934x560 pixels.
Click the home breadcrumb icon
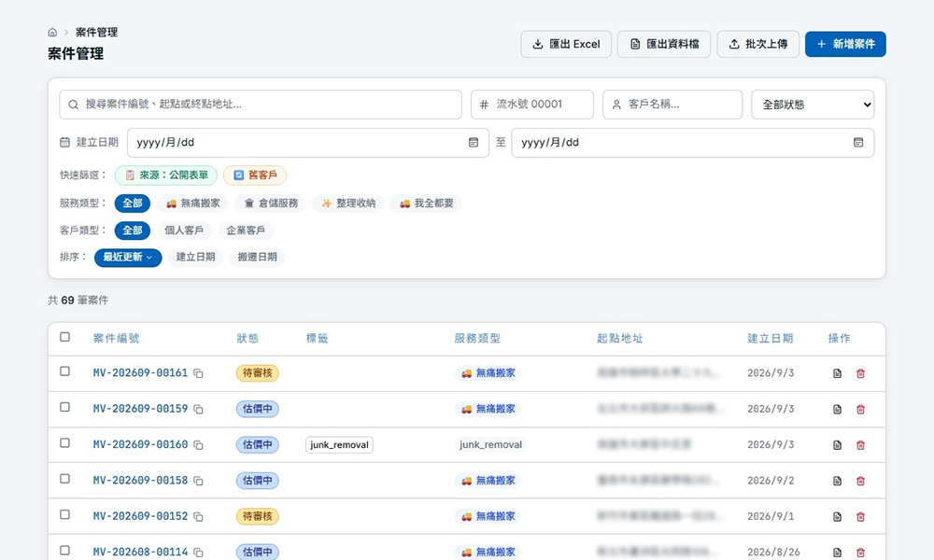52,32
